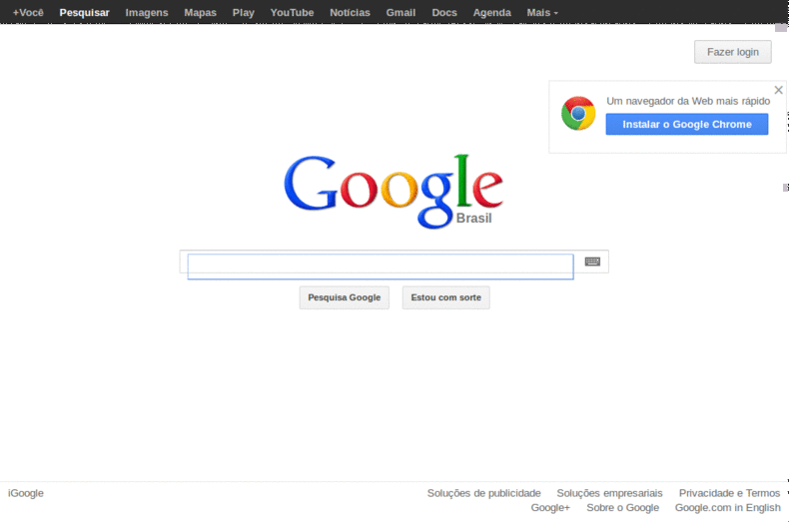Image resolution: width=799 pixels, height=532 pixels.
Task: Open Play in the navigation bar
Action: (x=243, y=12)
